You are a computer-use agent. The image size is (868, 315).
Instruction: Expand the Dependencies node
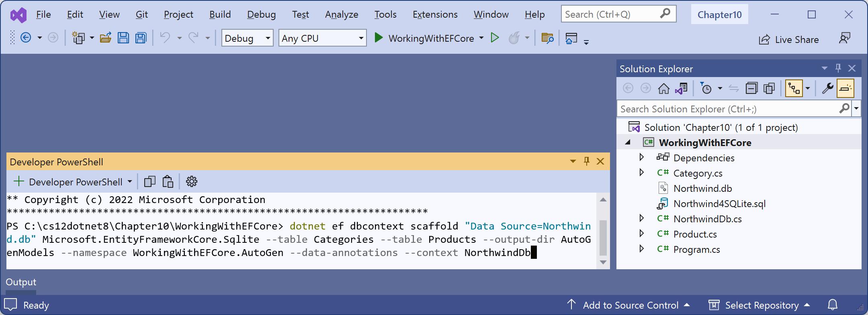(x=641, y=157)
